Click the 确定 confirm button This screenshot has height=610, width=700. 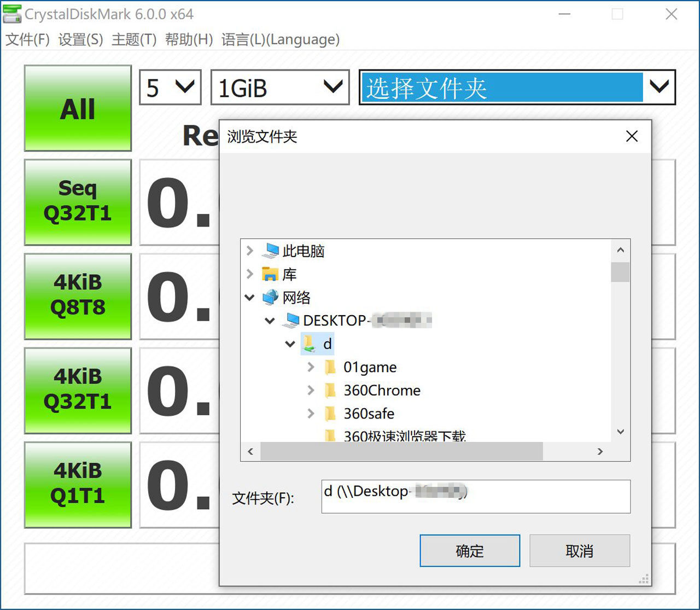pos(470,551)
